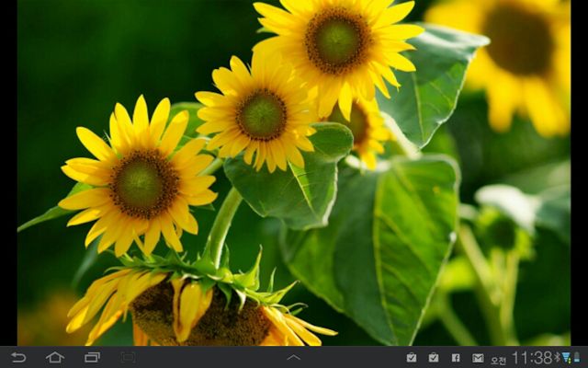The width and height of the screenshot is (588, 368).
Task: Tap the Back arrow navigation icon
Action: [x=18, y=357]
